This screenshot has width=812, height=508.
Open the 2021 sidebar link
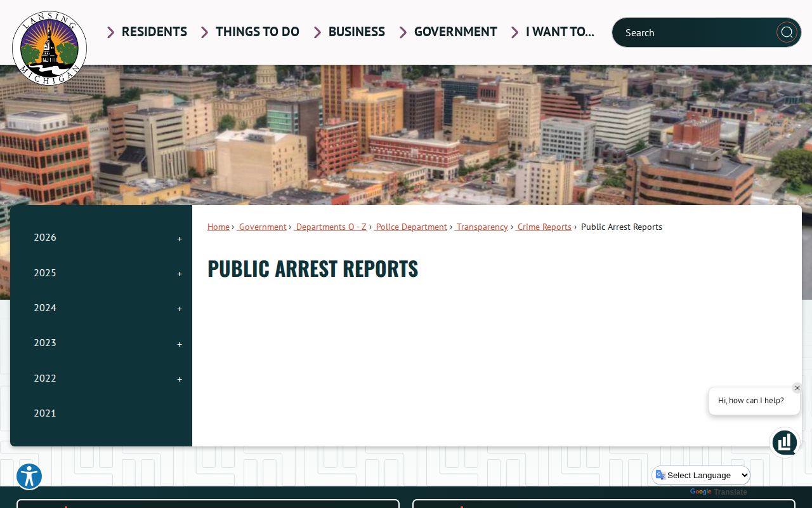pos(45,413)
